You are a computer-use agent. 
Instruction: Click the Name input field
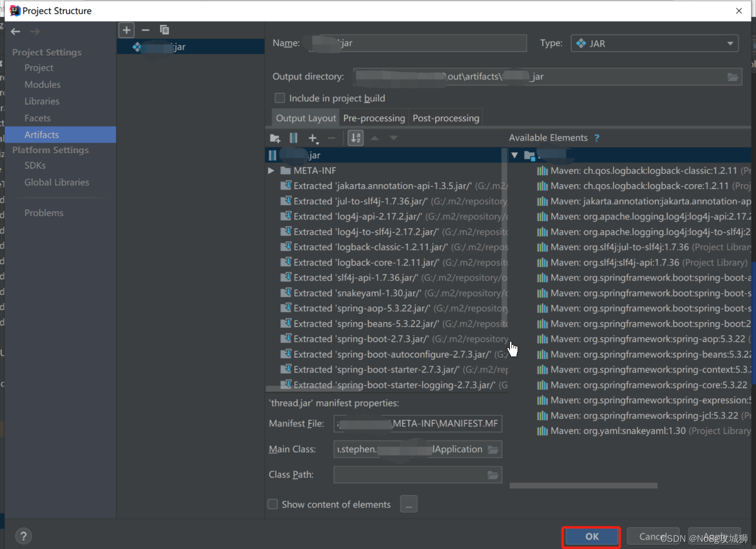418,43
